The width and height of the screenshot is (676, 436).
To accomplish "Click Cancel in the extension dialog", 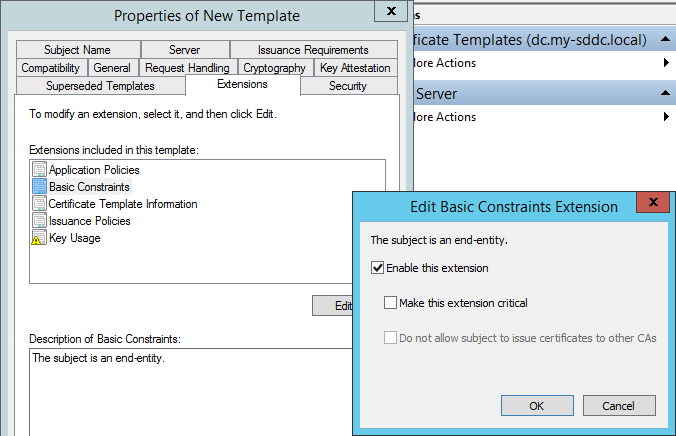I will point(619,406).
